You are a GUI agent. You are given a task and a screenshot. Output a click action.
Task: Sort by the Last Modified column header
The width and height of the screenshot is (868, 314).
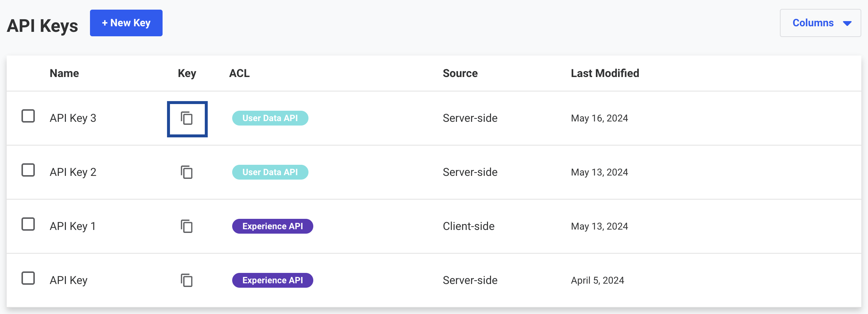(x=605, y=73)
